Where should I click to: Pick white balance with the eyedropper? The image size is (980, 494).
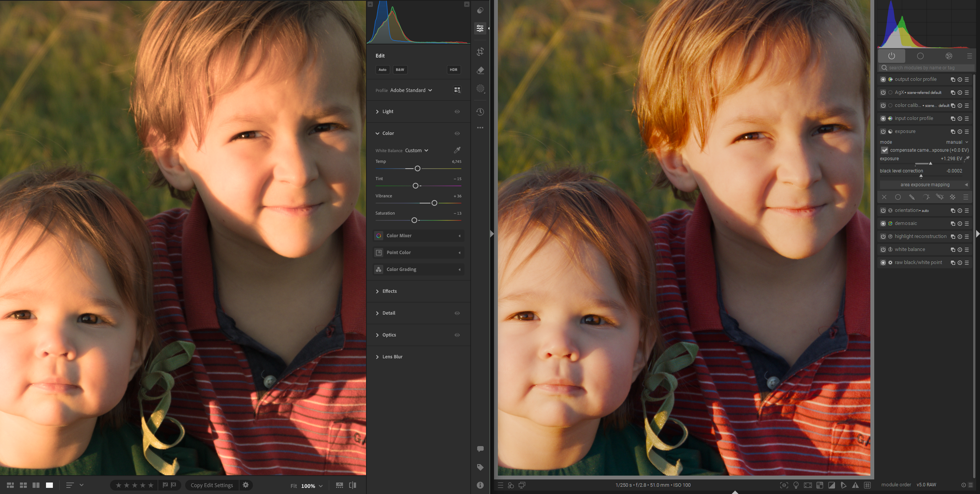click(x=457, y=150)
